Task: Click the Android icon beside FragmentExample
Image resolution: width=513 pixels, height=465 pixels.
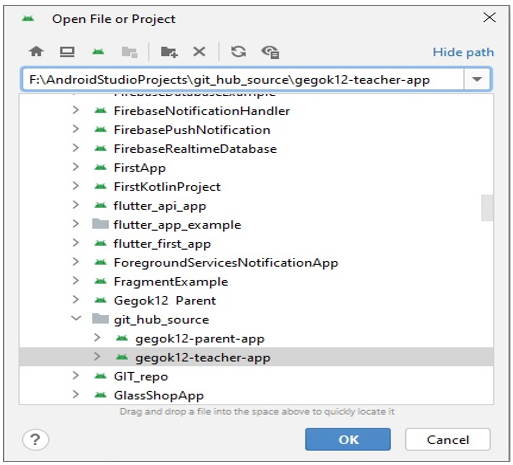Action: (100, 282)
